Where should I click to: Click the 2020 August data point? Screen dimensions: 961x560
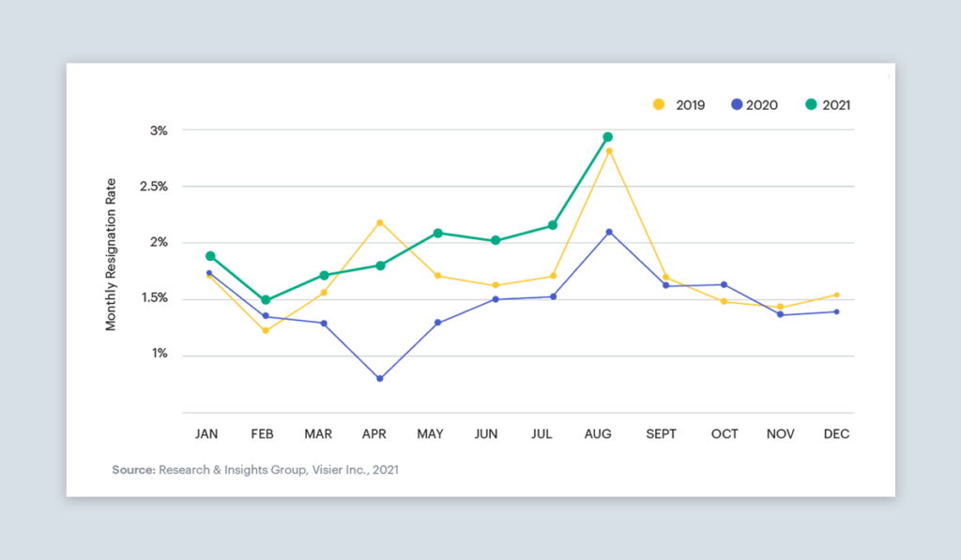pos(608,233)
